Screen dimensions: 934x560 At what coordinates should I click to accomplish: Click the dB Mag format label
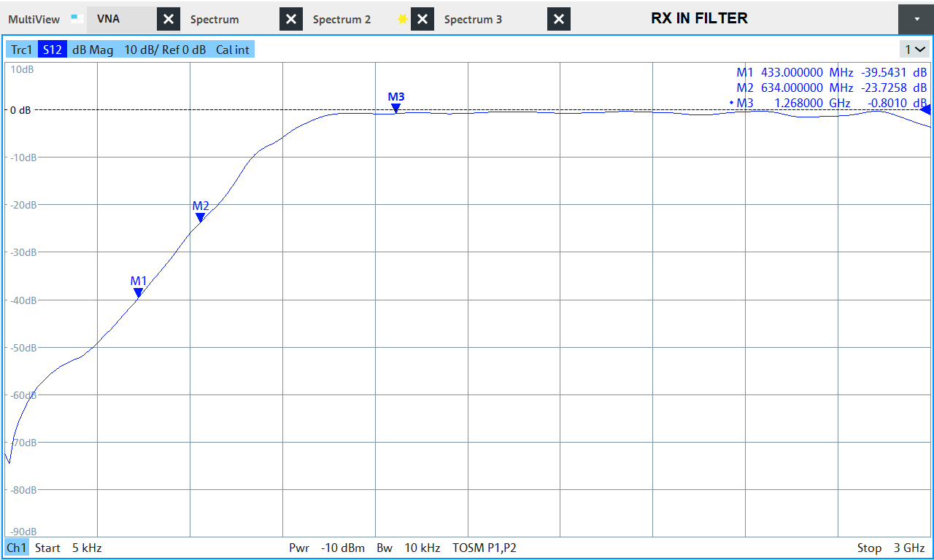[x=93, y=50]
